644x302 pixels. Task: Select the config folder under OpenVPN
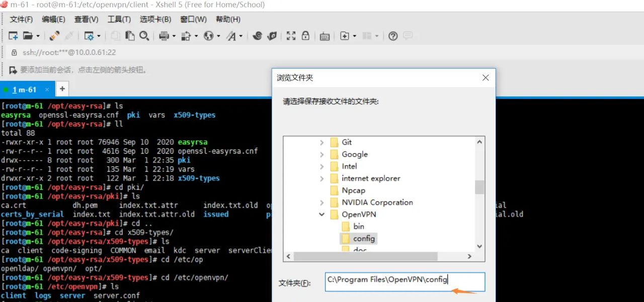pyautogui.click(x=364, y=238)
